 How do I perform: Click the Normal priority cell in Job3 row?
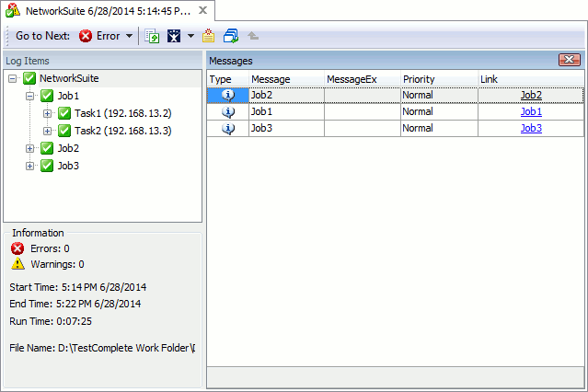coord(439,128)
